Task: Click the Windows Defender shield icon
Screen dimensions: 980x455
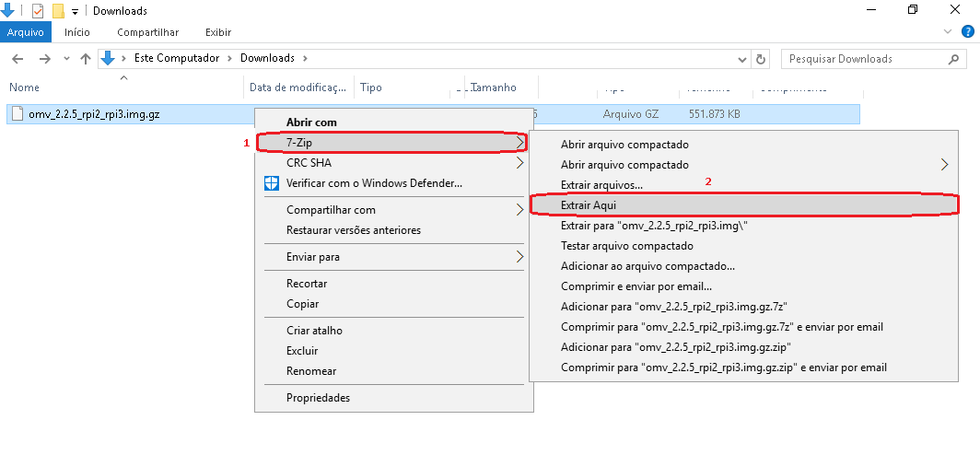Action: click(x=271, y=182)
